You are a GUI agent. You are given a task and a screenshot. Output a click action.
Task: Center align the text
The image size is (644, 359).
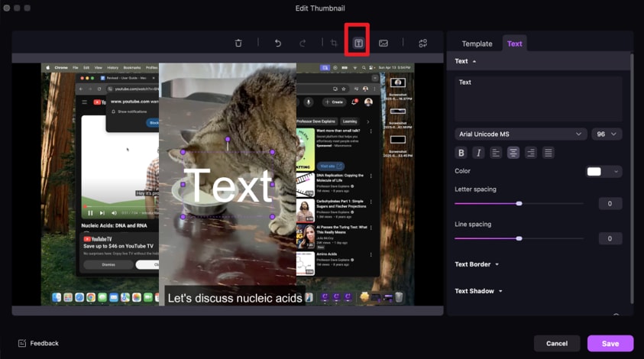coord(513,153)
